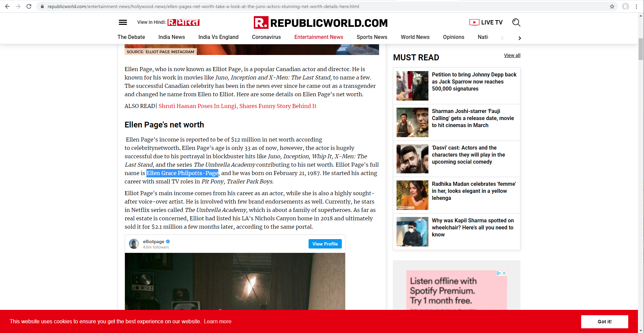
Task: Open Live TV
Action: click(486, 22)
